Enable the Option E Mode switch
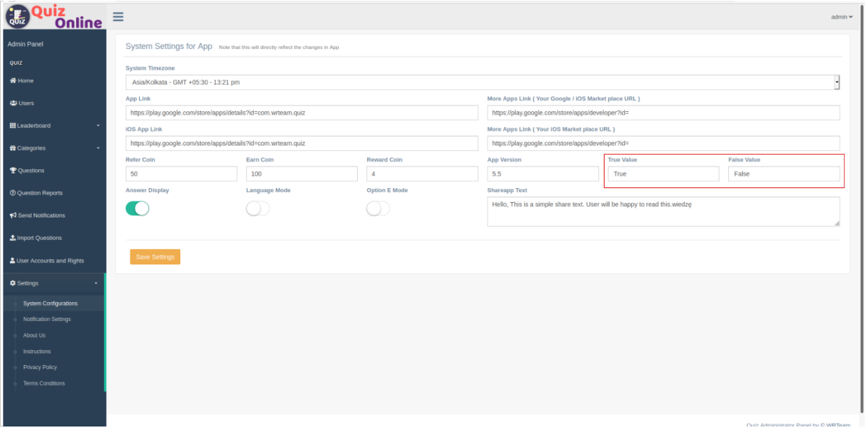 point(378,208)
